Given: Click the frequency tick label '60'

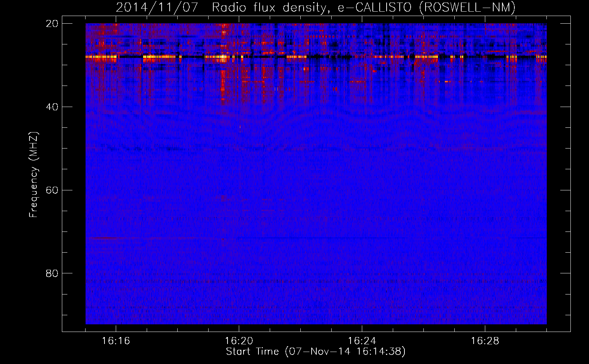Looking at the screenshot, I should click(x=52, y=190).
